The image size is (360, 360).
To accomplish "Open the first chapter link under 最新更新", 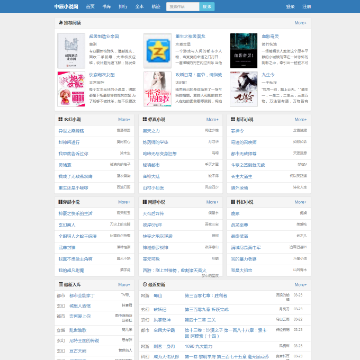I will 206,296.
